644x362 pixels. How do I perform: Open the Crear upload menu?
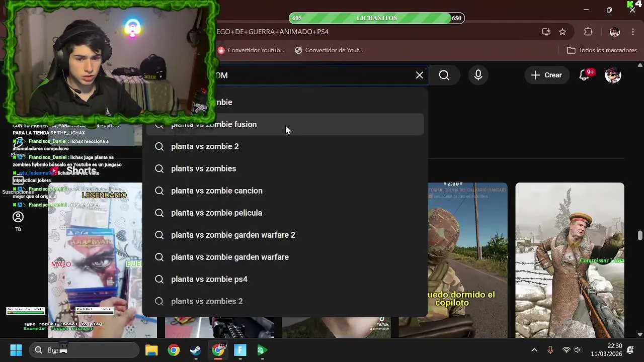(546, 75)
